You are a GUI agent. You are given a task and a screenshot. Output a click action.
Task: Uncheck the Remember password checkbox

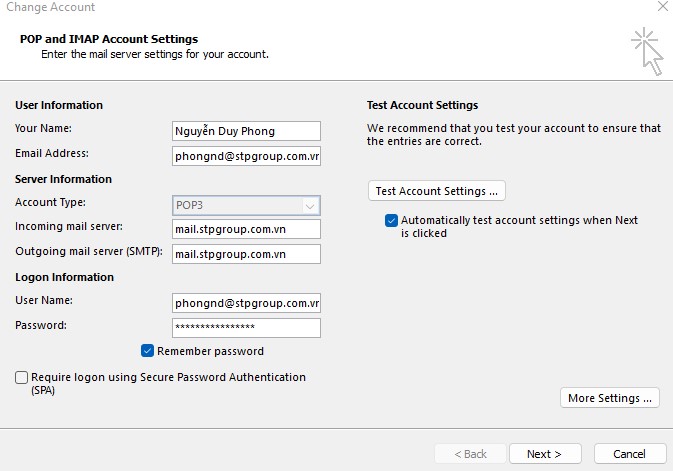click(x=148, y=351)
